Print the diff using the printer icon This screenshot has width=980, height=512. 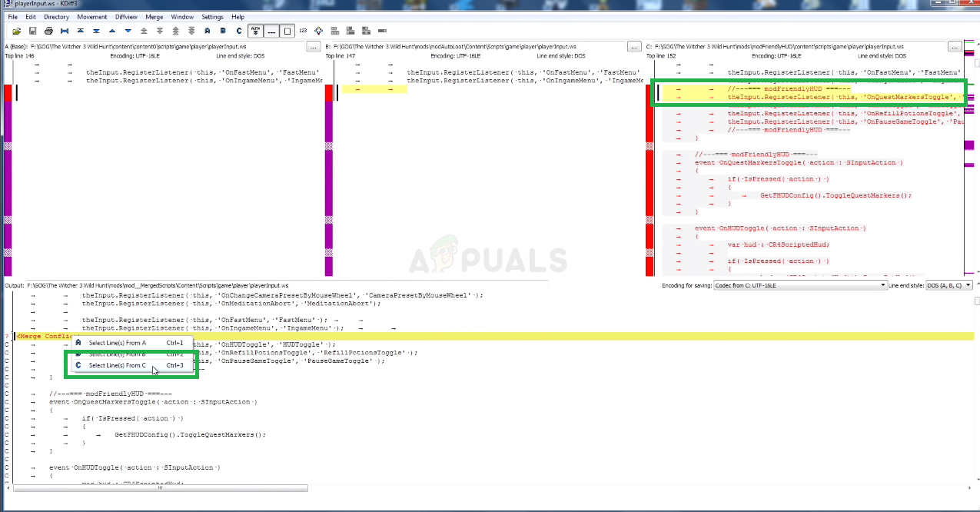coord(48,31)
